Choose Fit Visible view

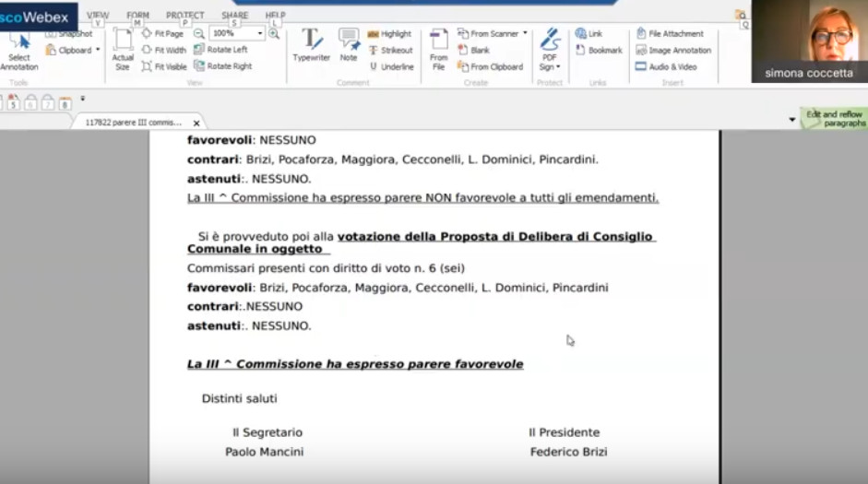[x=164, y=66]
